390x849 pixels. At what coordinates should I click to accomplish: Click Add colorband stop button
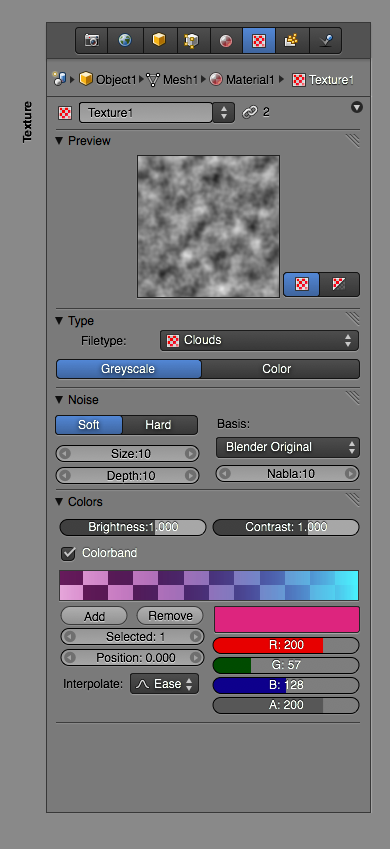click(94, 616)
